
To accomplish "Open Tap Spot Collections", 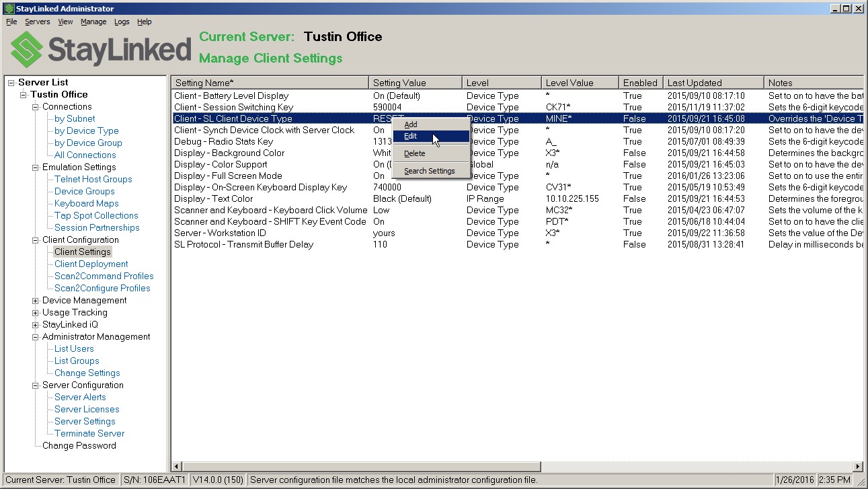I will pos(96,216).
